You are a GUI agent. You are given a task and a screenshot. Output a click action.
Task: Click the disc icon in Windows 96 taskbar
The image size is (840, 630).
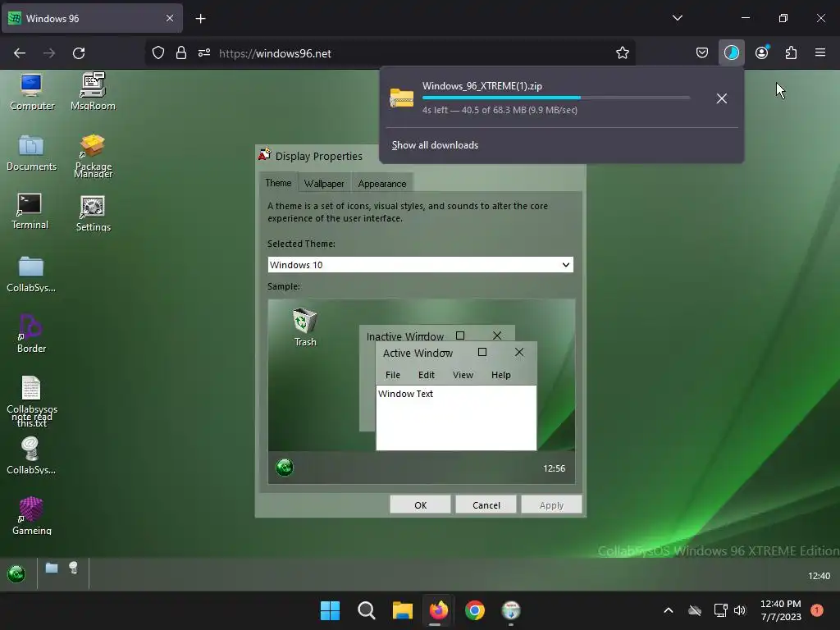pyautogui.click(x=73, y=568)
